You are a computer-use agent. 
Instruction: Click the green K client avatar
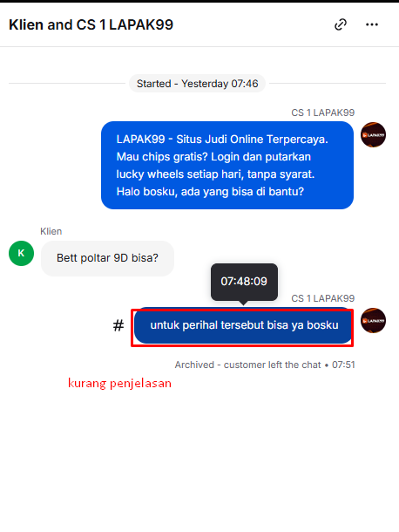(22, 253)
